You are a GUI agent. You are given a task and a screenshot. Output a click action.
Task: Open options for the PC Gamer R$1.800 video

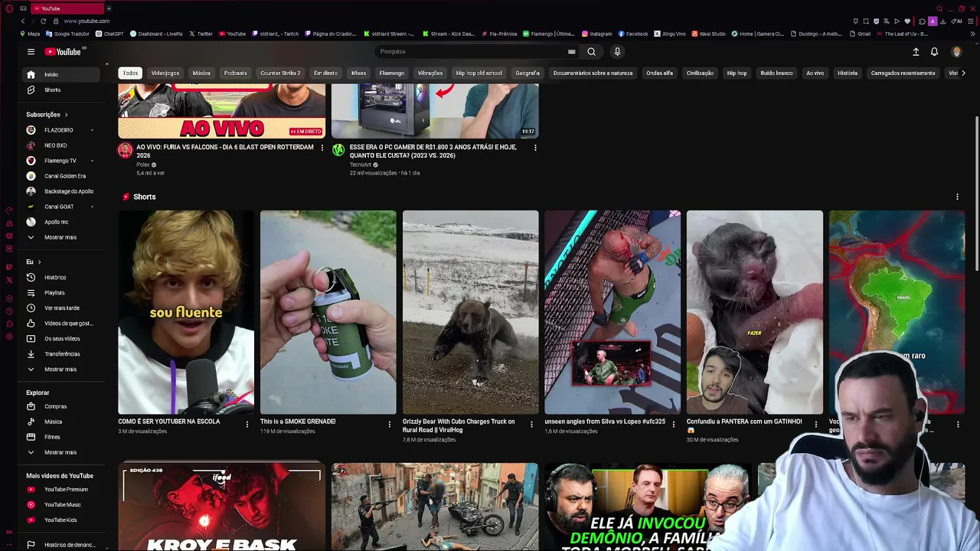click(535, 148)
